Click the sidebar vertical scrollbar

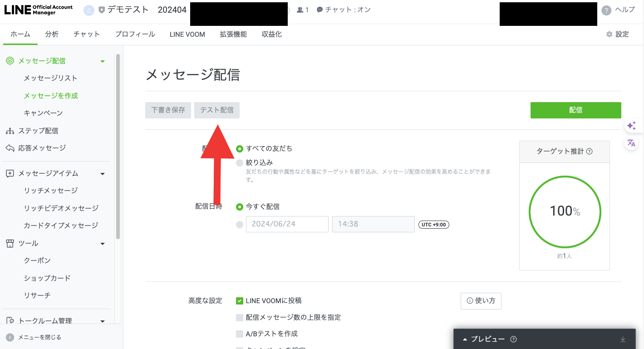point(118,146)
